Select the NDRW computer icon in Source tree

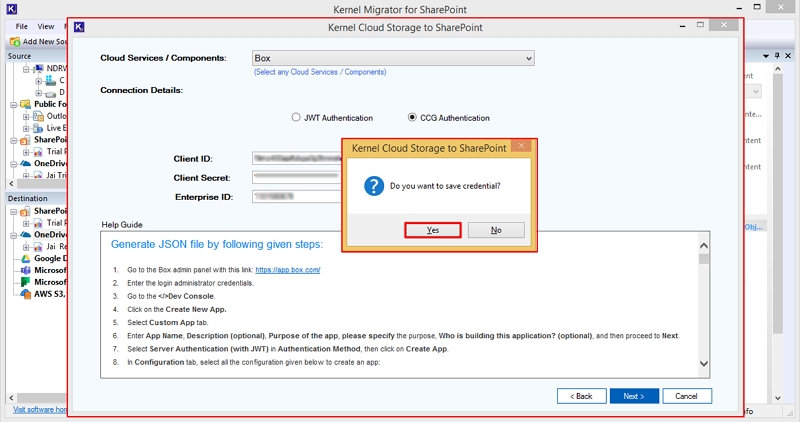tap(38, 68)
